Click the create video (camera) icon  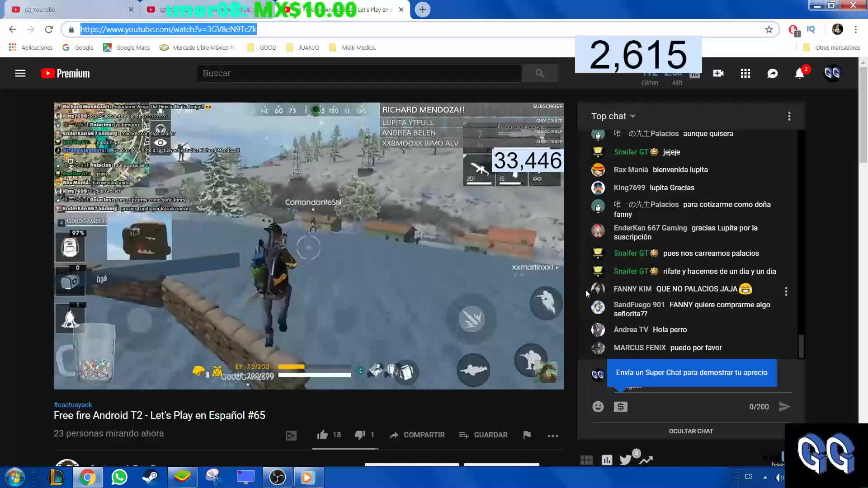click(x=718, y=73)
